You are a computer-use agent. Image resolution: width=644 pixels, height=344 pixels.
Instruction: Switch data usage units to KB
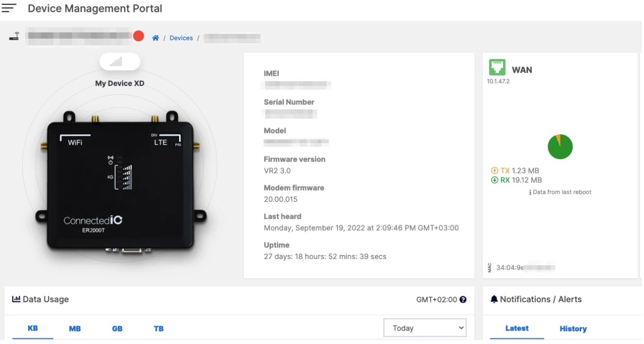coord(32,329)
